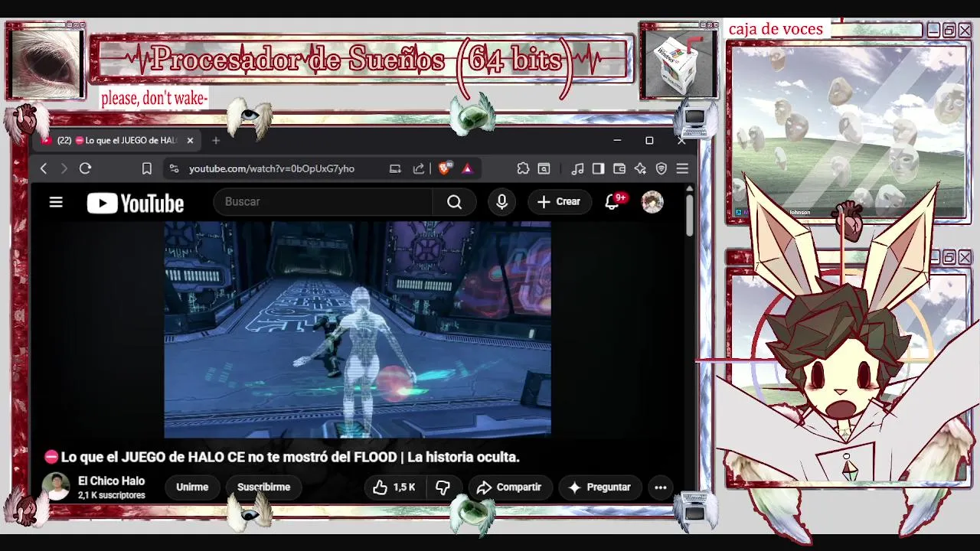Screen dimensions: 980x551
Task: Bookmark this page in the address bar
Action: click(147, 168)
